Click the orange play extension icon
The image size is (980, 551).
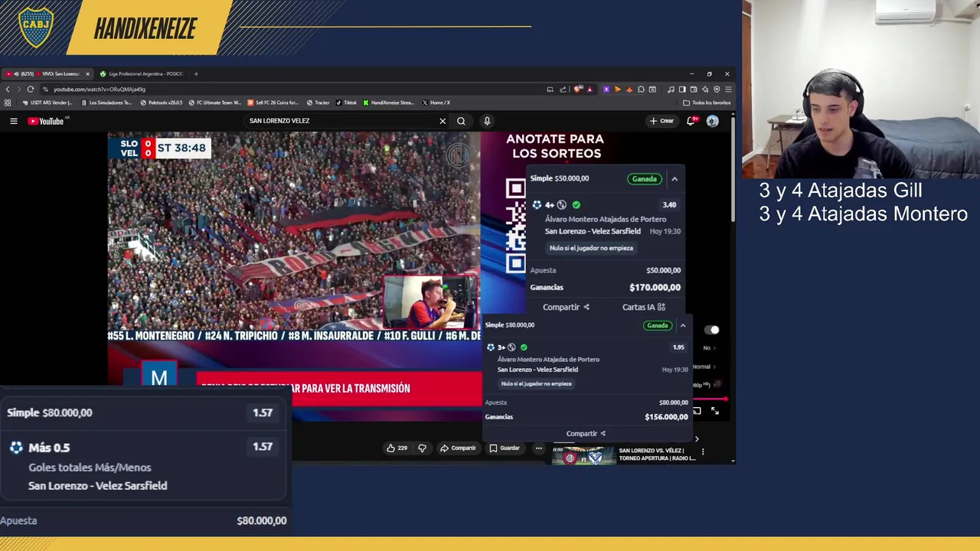click(618, 90)
